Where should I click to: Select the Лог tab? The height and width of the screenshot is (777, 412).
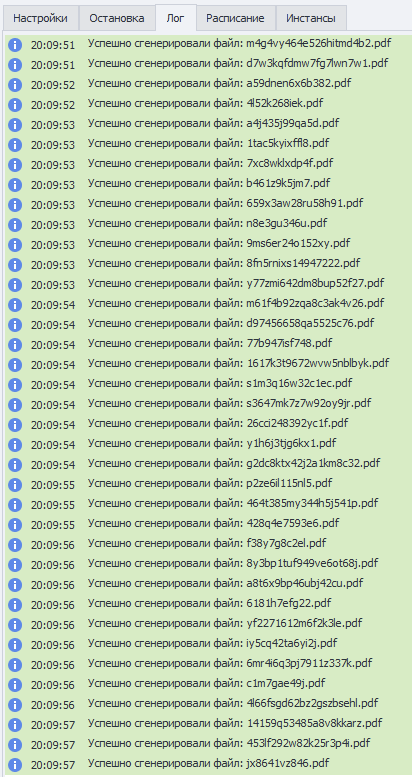point(176,17)
